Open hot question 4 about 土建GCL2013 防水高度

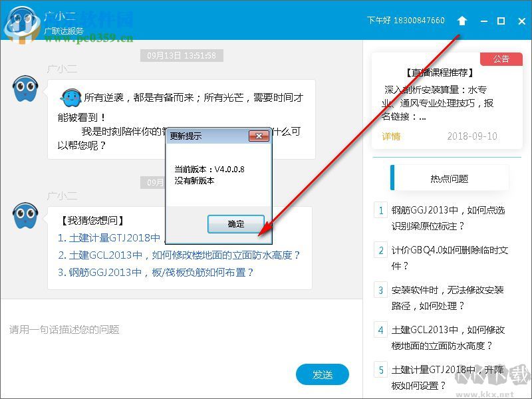click(x=448, y=338)
